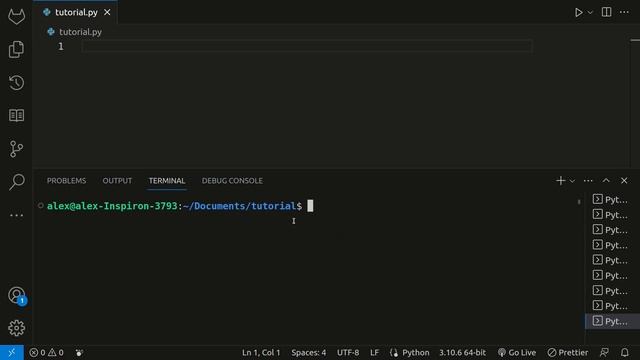The height and width of the screenshot is (360, 640).
Task: Open the book-shaped activity bar icon
Action: pyautogui.click(x=16, y=116)
